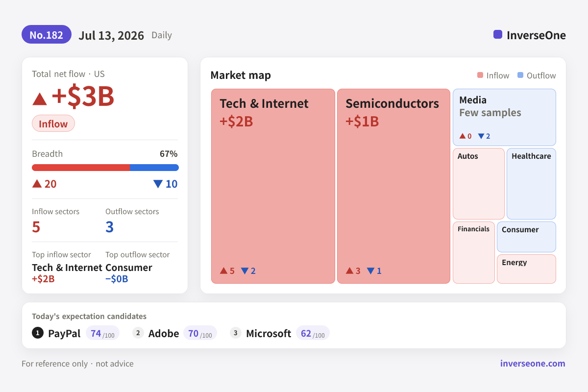Select the Energy sector tile

pos(526,269)
